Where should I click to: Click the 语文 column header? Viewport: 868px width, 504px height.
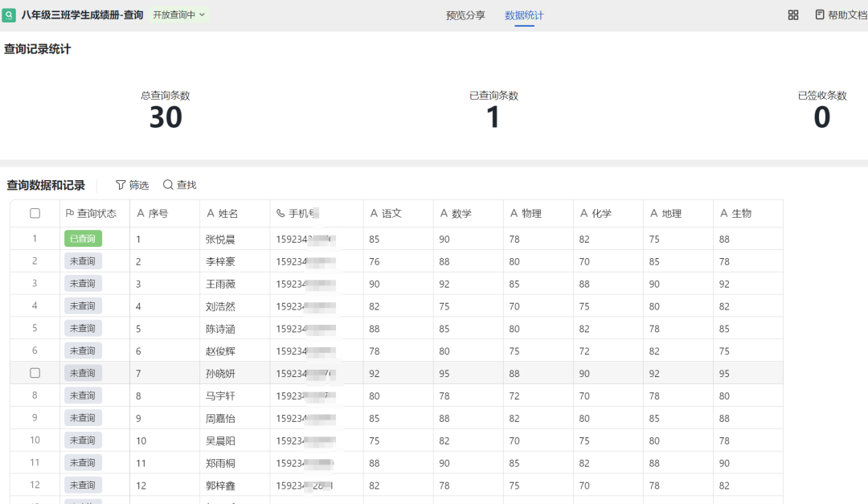tap(391, 214)
